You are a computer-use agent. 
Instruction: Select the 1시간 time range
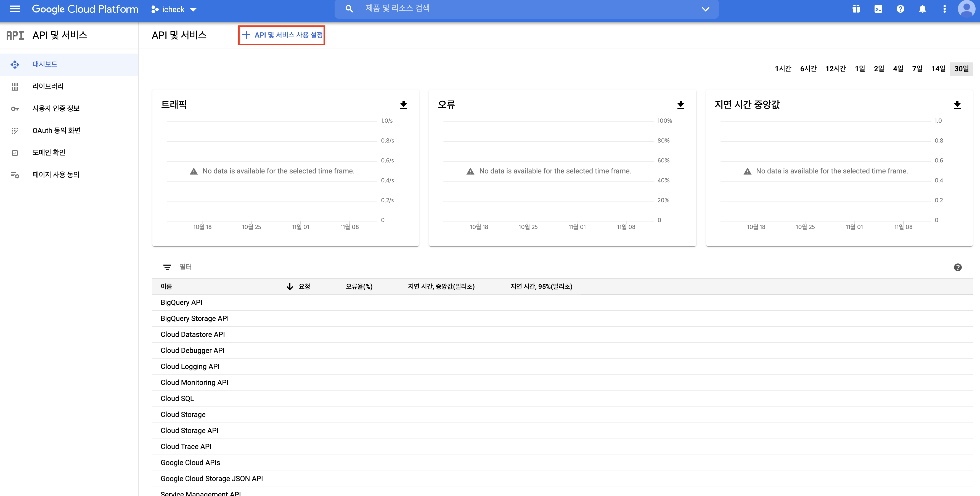pyautogui.click(x=783, y=68)
